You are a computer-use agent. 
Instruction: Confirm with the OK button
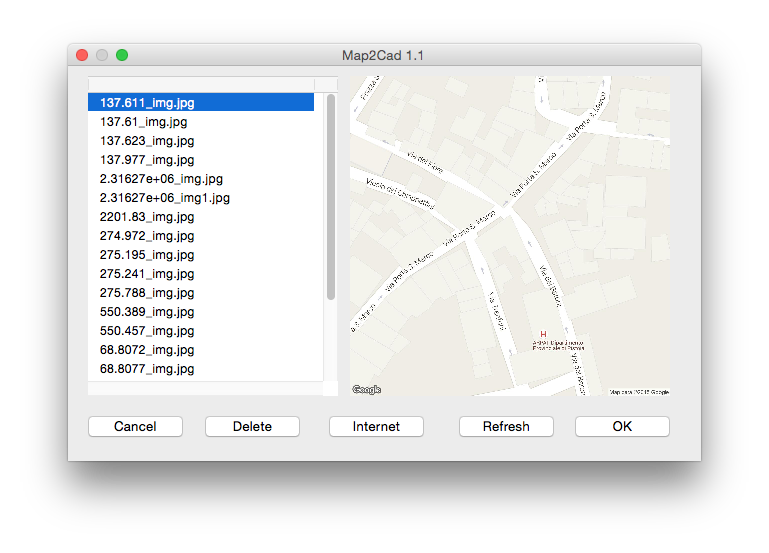(x=622, y=427)
